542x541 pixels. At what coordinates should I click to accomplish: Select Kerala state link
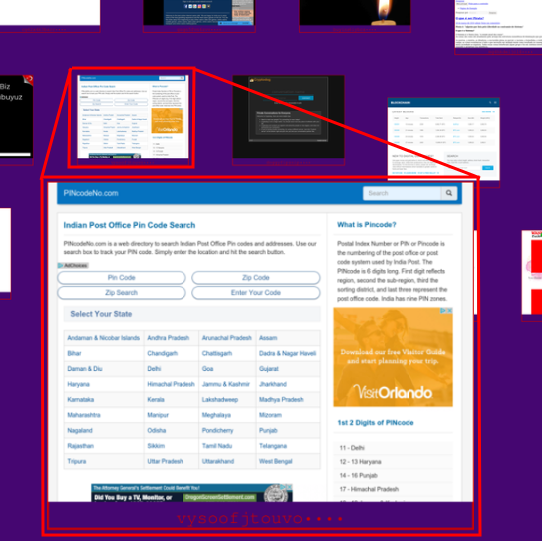click(156, 399)
